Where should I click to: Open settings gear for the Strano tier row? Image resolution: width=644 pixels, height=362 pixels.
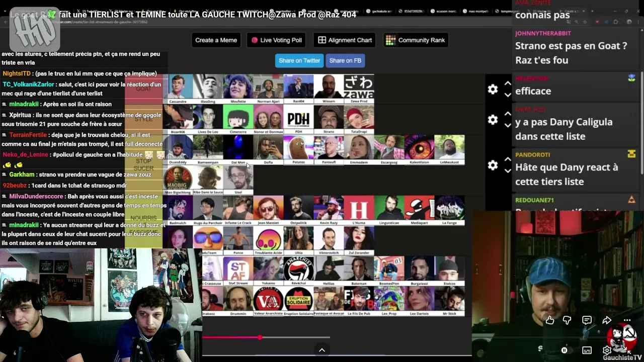click(x=493, y=120)
